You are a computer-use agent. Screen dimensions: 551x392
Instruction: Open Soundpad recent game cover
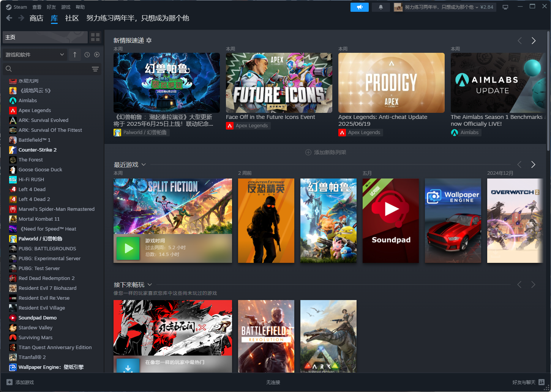[391, 221]
